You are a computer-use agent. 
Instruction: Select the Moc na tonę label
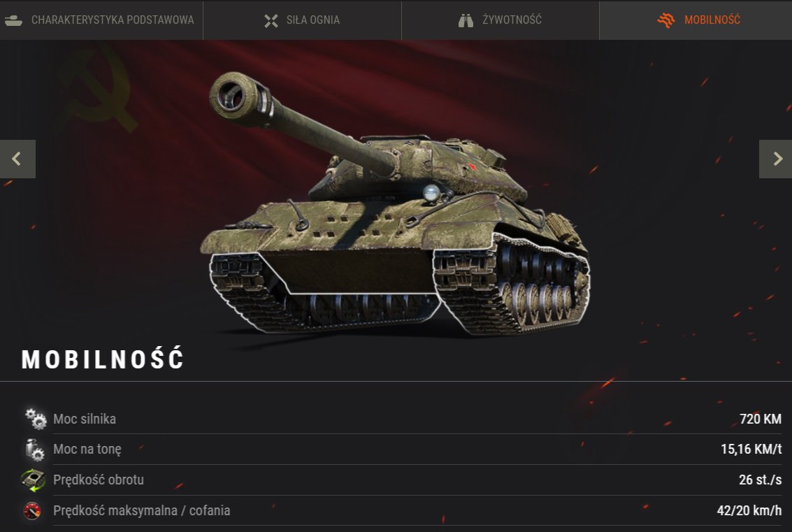click(x=87, y=449)
